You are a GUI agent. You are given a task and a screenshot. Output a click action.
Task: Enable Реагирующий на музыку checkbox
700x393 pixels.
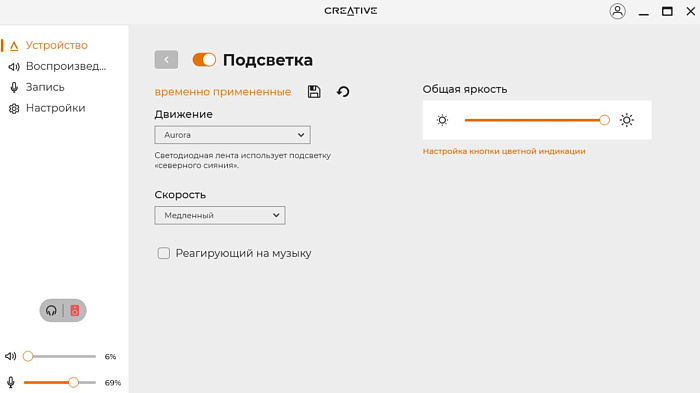(x=164, y=253)
